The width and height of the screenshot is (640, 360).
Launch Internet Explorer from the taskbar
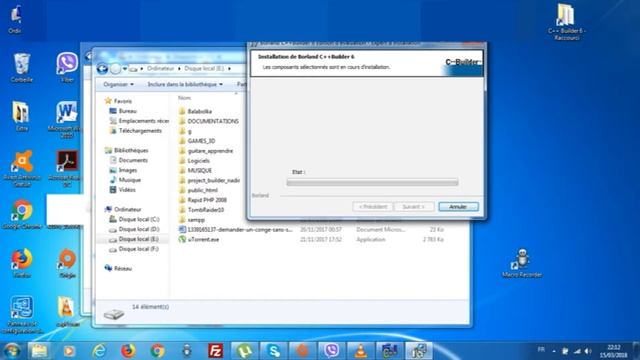coord(98,351)
